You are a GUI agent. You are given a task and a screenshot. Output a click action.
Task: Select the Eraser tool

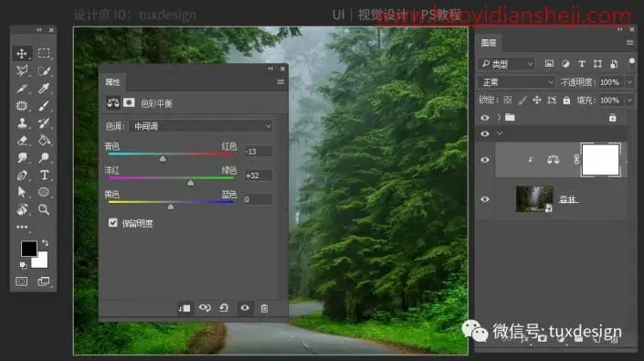pyautogui.click(x=22, y=141)
